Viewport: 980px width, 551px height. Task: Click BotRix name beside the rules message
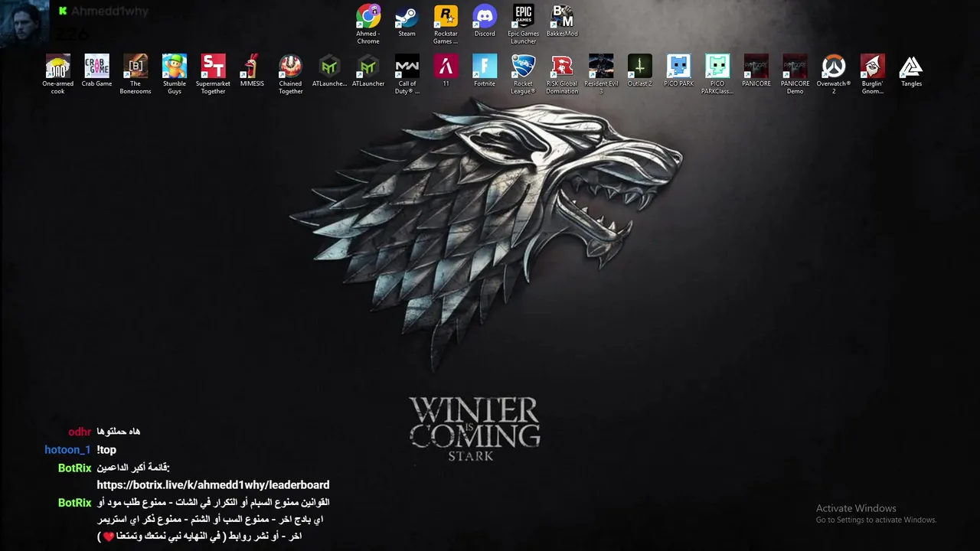pyautogui.click(x=74, y=503)
